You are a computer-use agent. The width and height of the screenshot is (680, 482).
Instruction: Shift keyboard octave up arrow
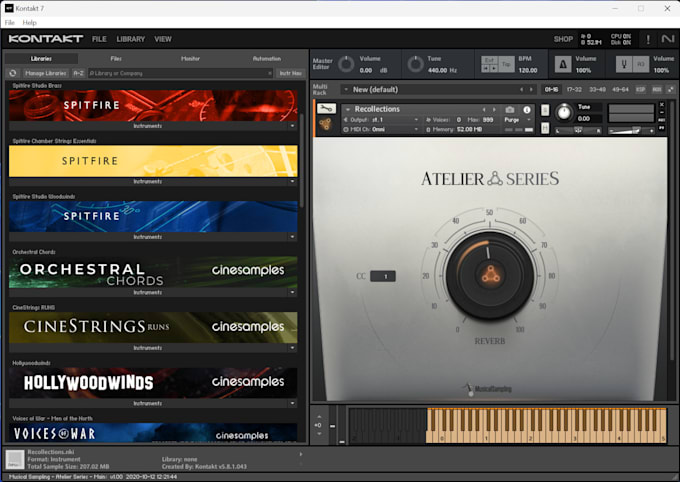pyautogui.click(x=319, y=417)
